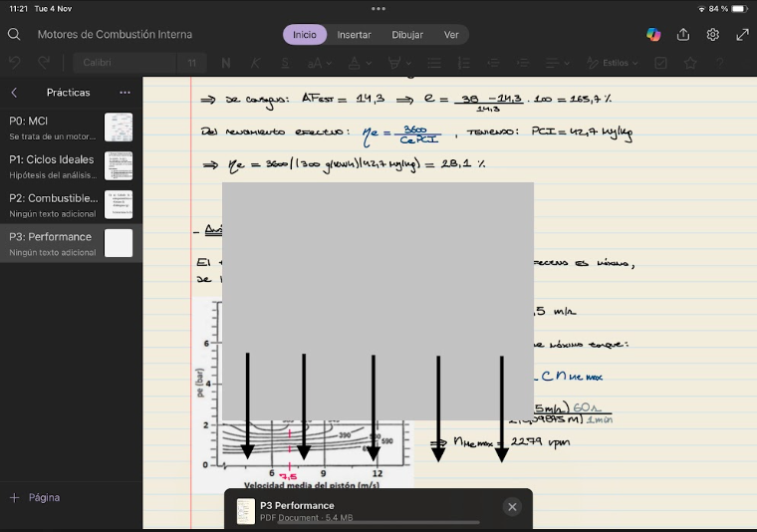This screenshot has height=532, width=757.
Task: Open font color dropdown
Action: [360, 63]
